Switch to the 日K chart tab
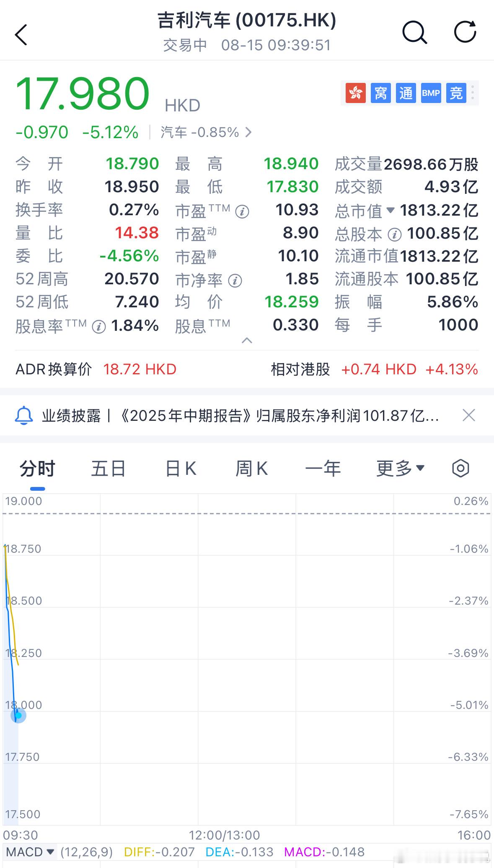This screenshot has width=494, height=868. point(181,468)
